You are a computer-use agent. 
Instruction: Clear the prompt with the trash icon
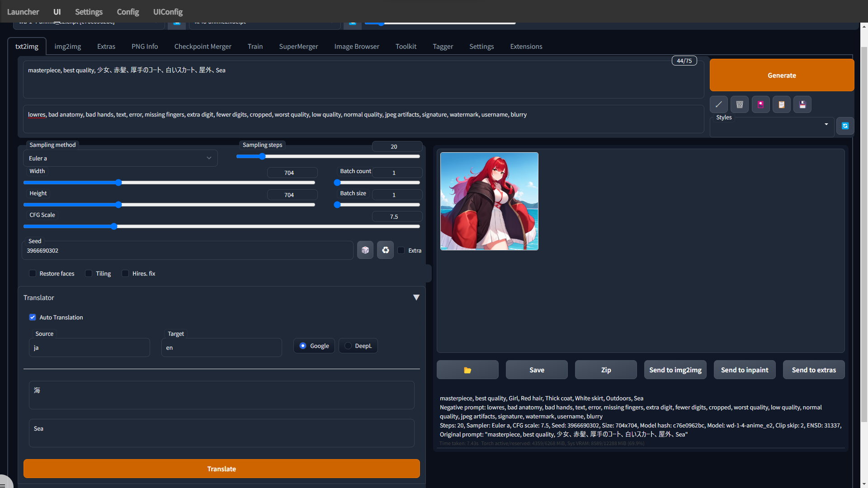point(740,104)
